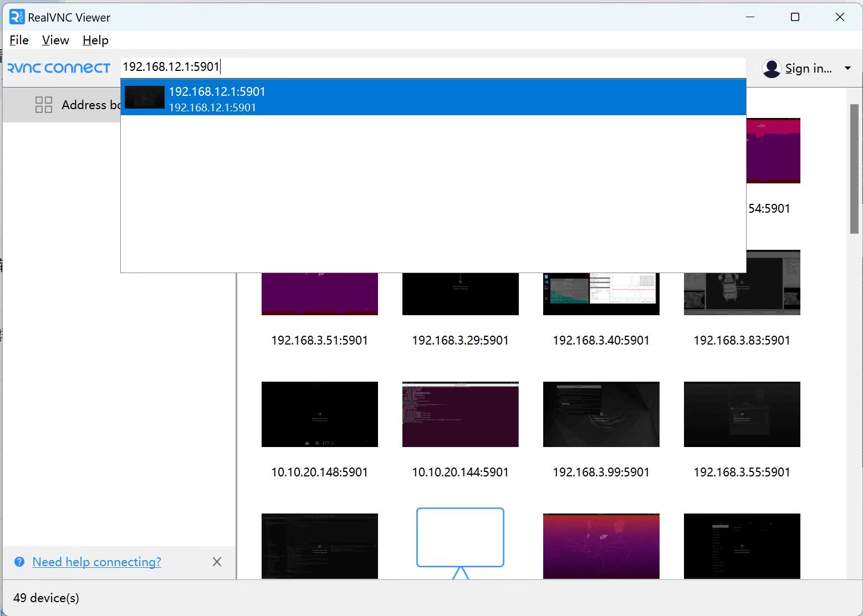Screen dimensions: 863x616
Task: Click the Address book grid icon
Action: [44, 105]
